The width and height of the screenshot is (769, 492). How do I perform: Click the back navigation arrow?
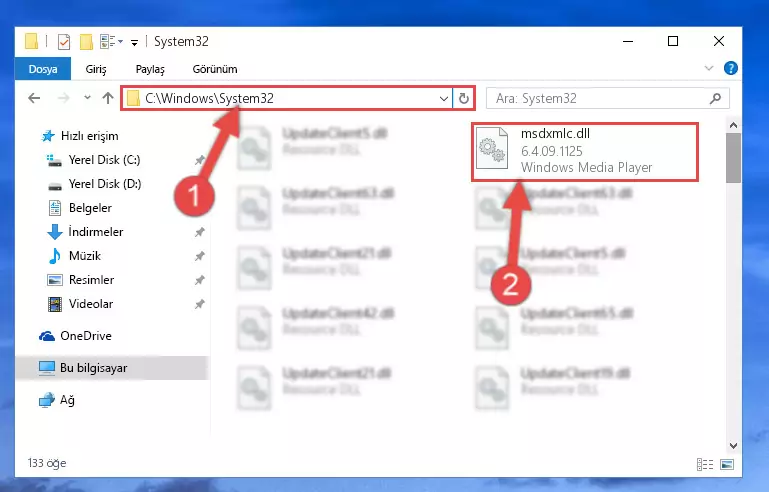coord(34,98)
